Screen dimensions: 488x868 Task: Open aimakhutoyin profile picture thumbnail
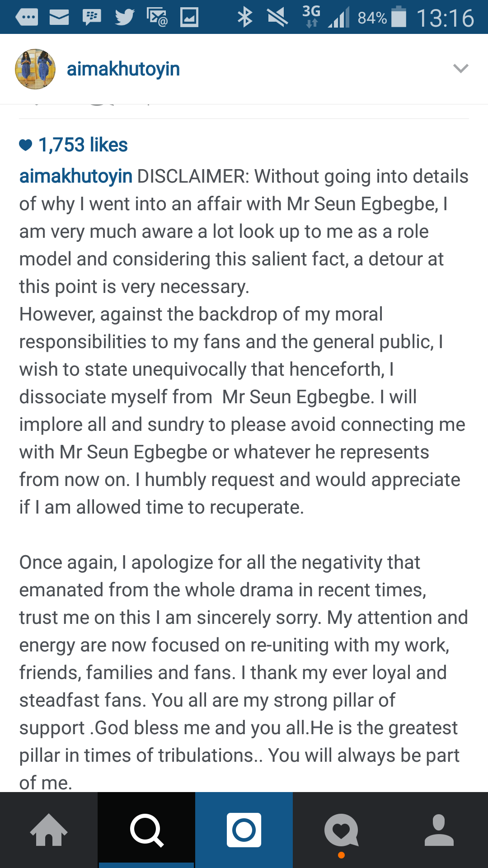click(x=35, y=69)
